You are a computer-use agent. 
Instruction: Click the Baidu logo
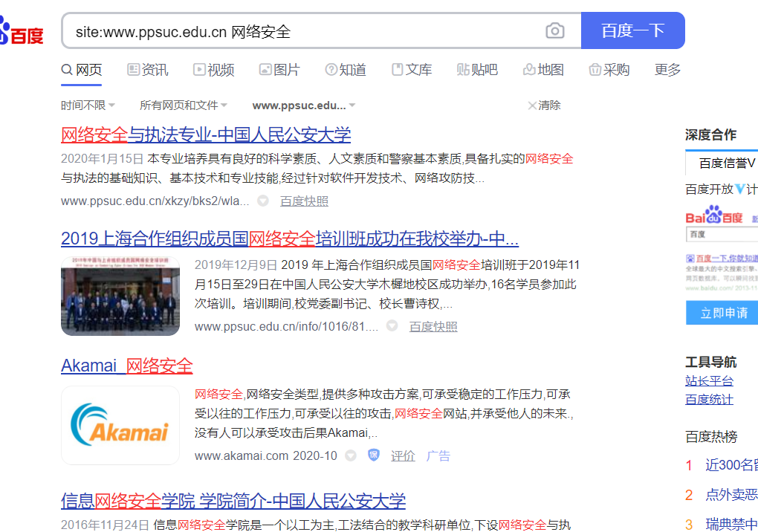click(x=22, y=31)
